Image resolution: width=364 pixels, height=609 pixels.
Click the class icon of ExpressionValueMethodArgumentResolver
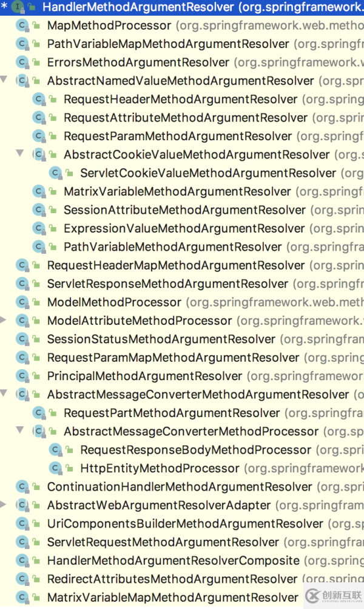click(39, 228)
